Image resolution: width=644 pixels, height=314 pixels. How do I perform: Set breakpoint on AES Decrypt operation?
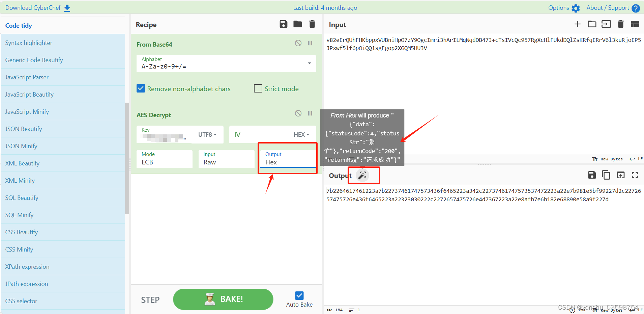pyautogui.click(x=310, y=113)
